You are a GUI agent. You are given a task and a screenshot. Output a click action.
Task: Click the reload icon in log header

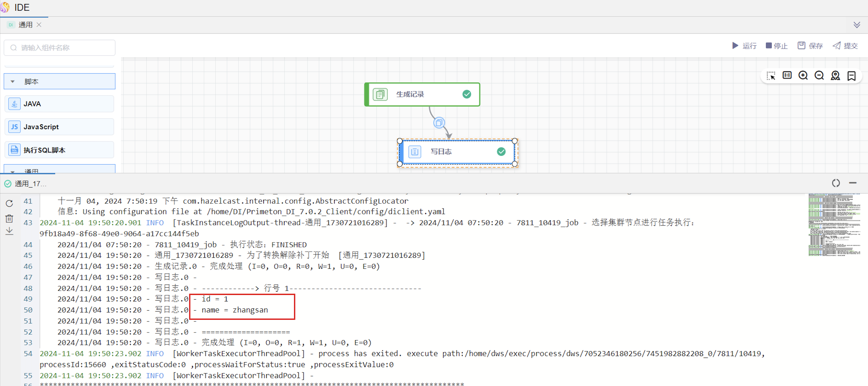pyautogui.click(x=836, y=183)
